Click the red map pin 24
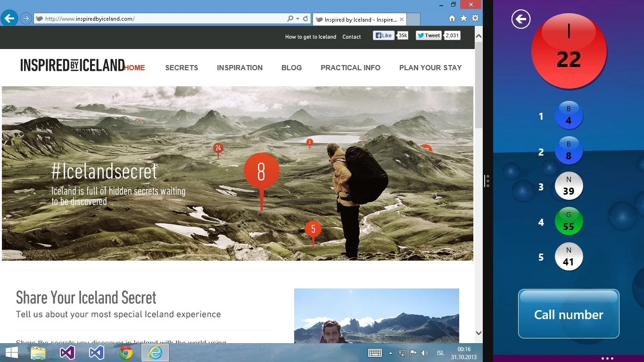 coord(218,148)
